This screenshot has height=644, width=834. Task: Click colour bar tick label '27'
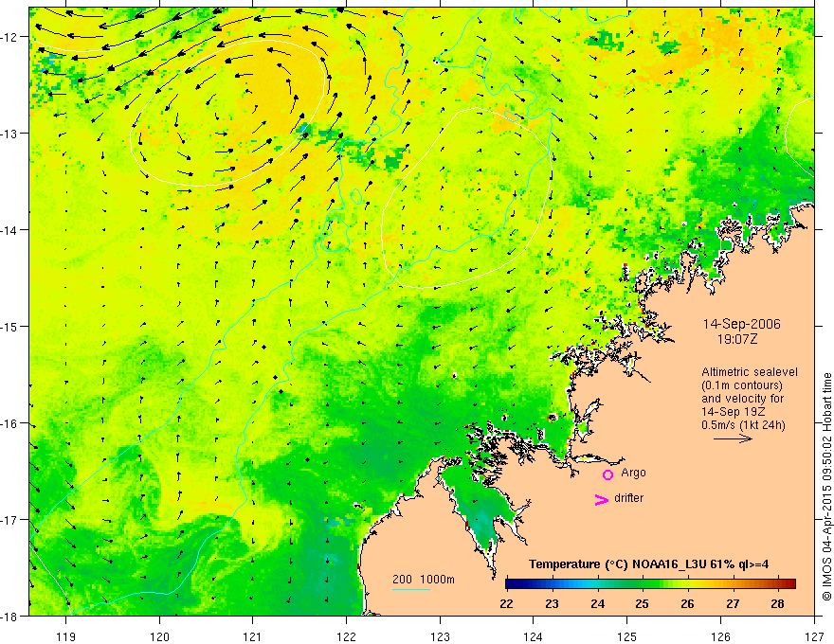(733, 603)
